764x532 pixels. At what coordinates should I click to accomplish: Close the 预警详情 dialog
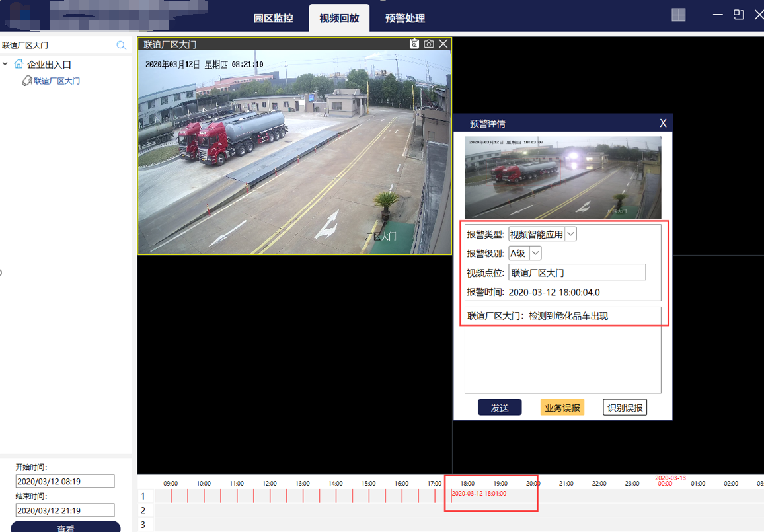coord(663,123)
